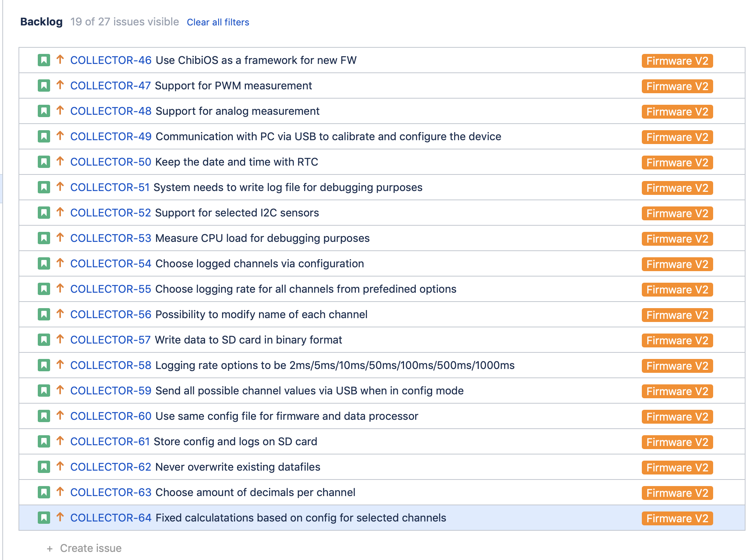Image resolution: width=754 pixels, height=560 pixels.
Task: Click story icon for COLLECTOR-47
Action: tap(44, 86)
